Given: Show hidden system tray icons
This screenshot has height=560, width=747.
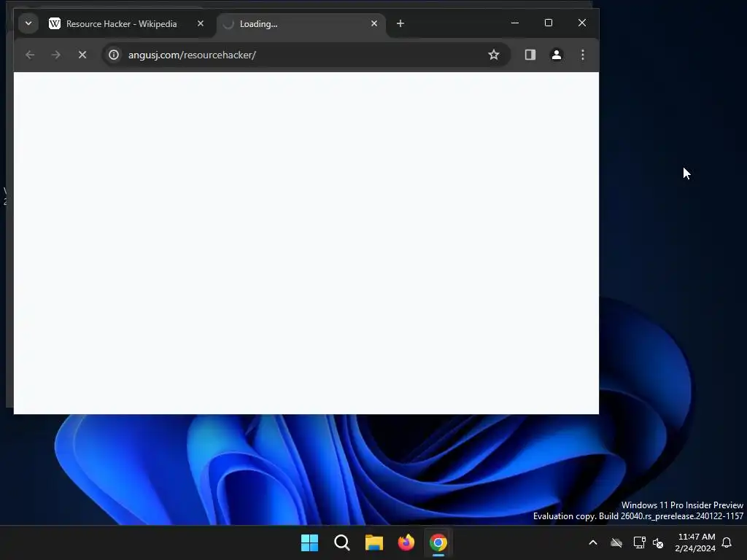Looking at the screenshot, I should coord(593,542).
